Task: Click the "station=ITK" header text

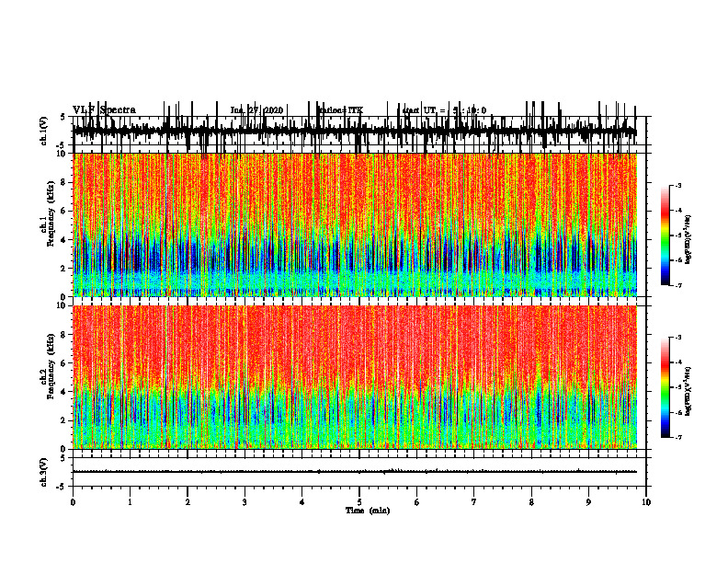Action: (340, 110)
